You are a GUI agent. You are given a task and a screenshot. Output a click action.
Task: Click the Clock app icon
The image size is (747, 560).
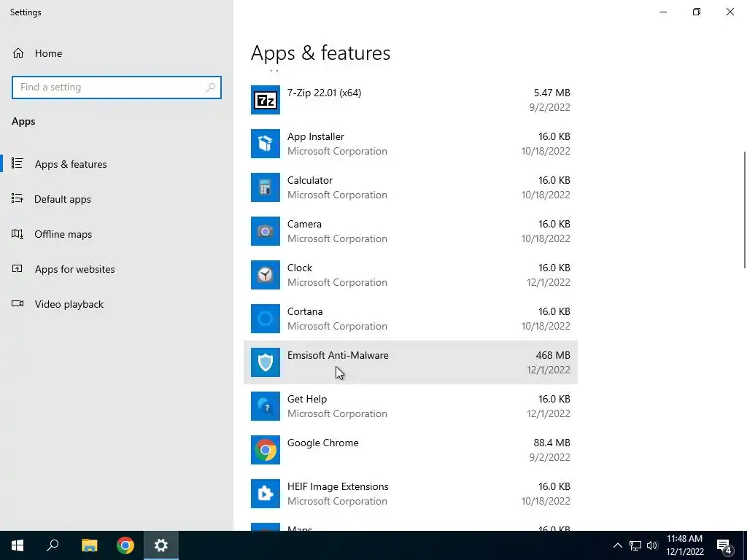click(x=266, y=275)
